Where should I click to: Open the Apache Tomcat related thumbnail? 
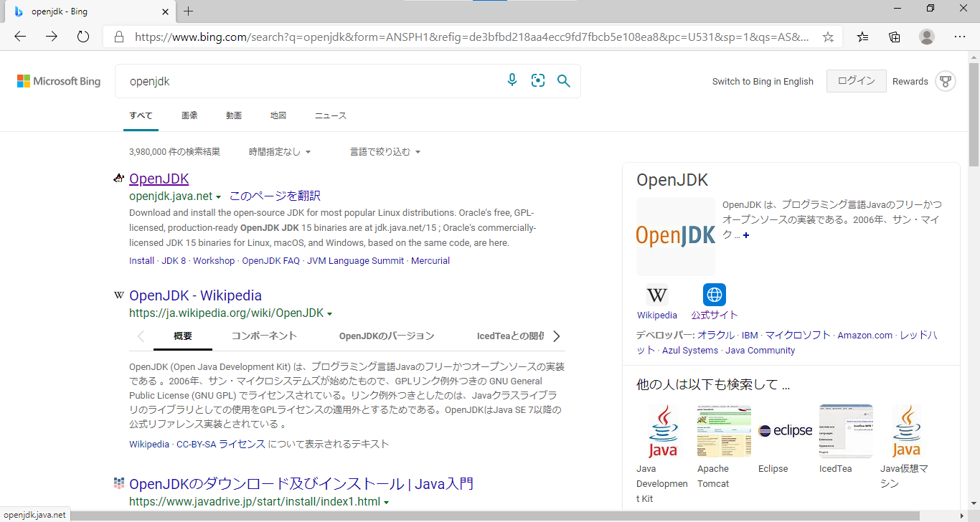[724, 431]
